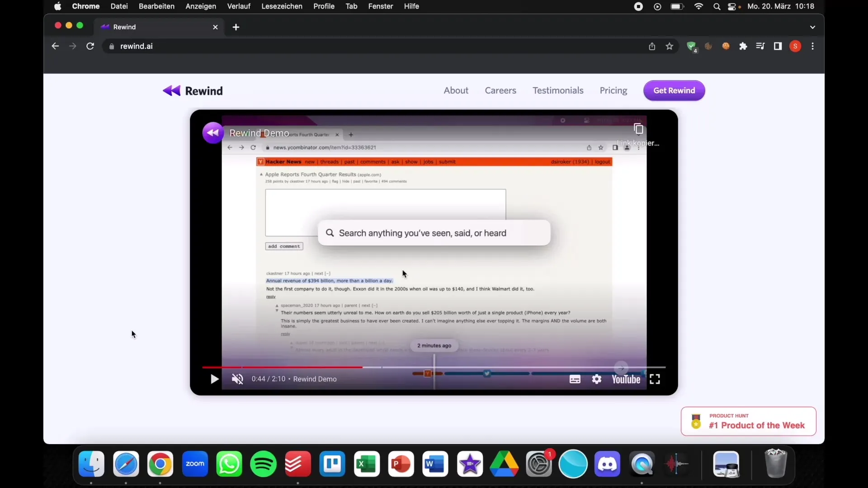Launch Safari from the Dock
The width and height of the screenshot is (868, 488).
[126, 464]
